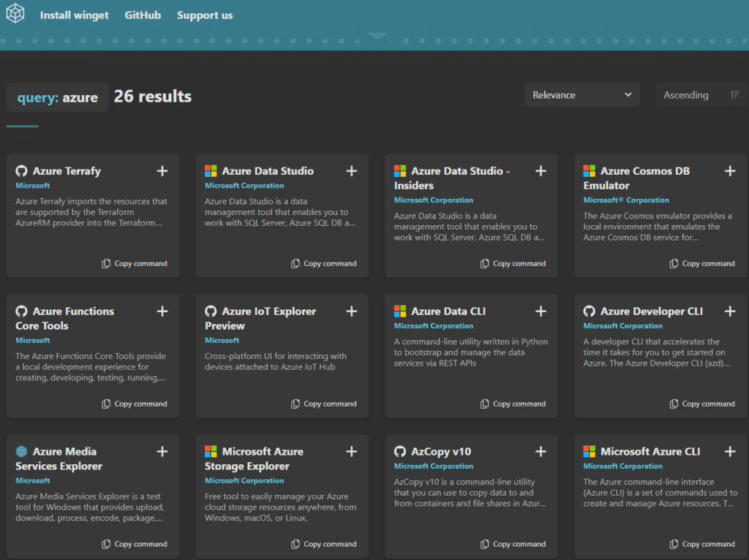This screenshot has width=749, height=560.
Task: Open the Azure Data CLI package title
Action: [x=448, y=311]
